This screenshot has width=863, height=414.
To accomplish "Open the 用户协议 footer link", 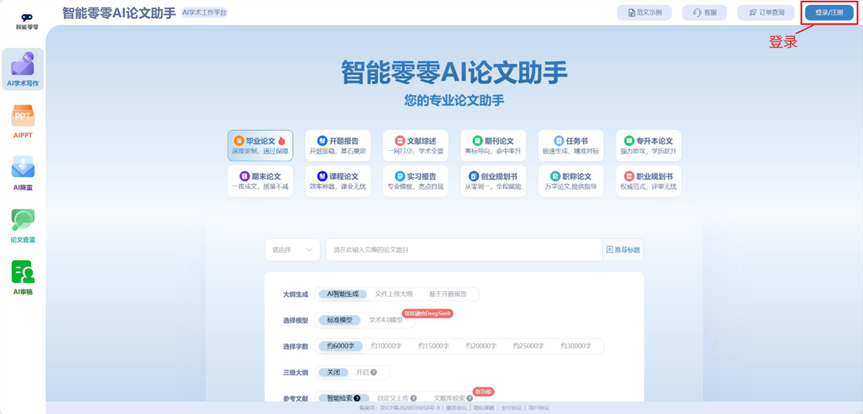I will [x=538, y=408].
